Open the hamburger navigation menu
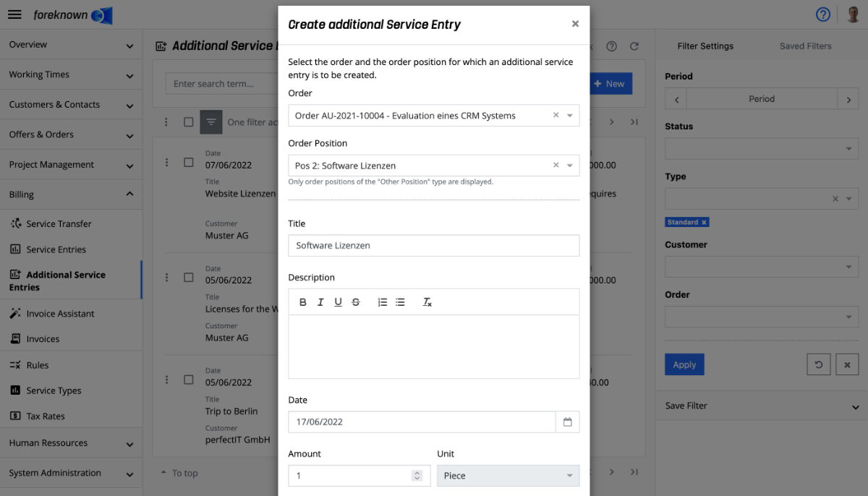 point(14,14)
